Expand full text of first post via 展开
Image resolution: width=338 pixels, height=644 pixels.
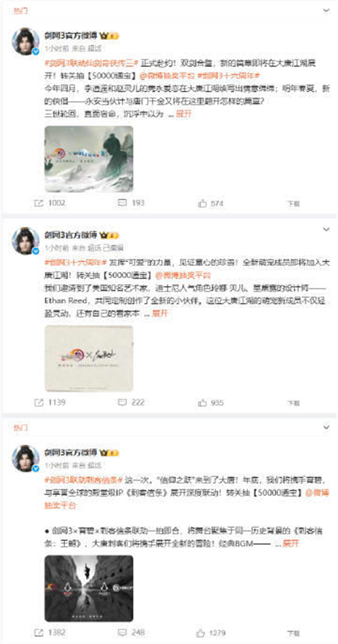tap(183, 114)
